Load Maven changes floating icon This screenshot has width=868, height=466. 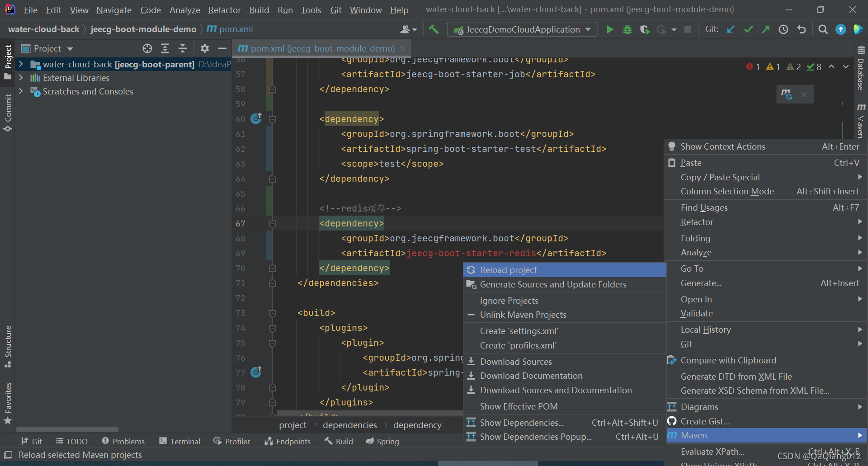coord(787,94)
